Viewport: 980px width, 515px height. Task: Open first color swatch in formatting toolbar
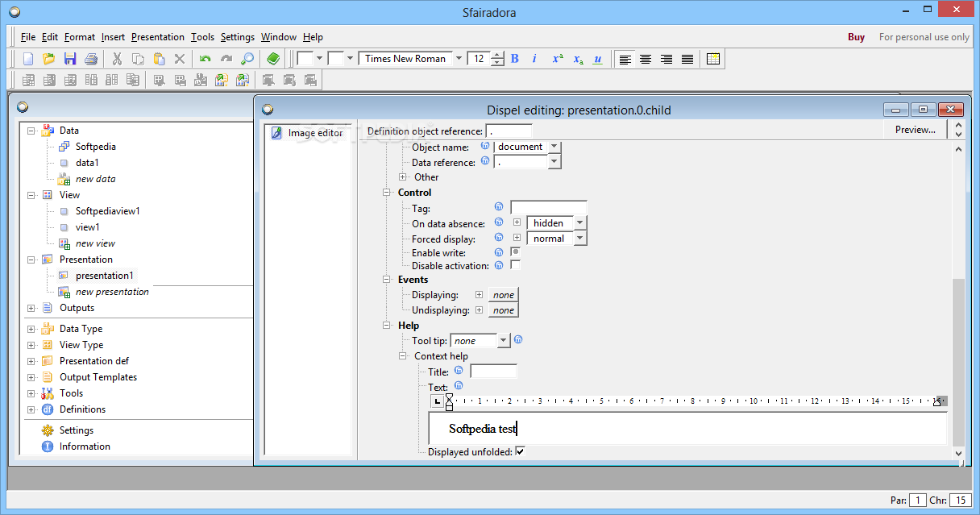(306, 59)
